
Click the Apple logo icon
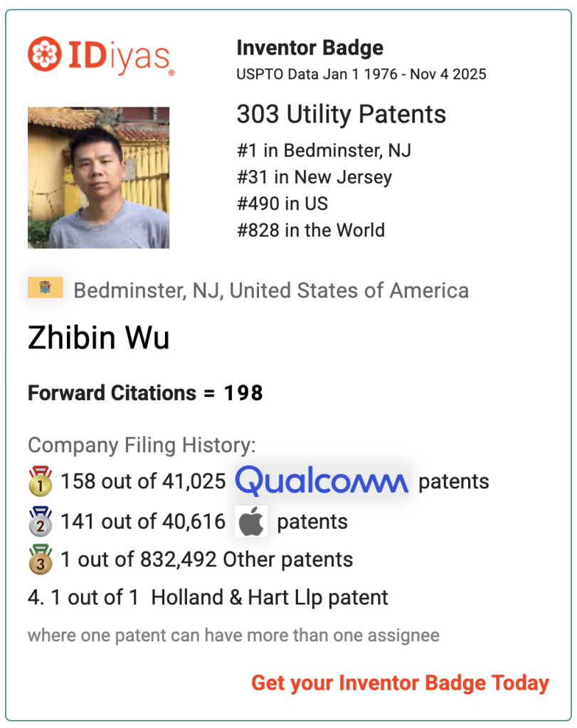click(251, 521)
